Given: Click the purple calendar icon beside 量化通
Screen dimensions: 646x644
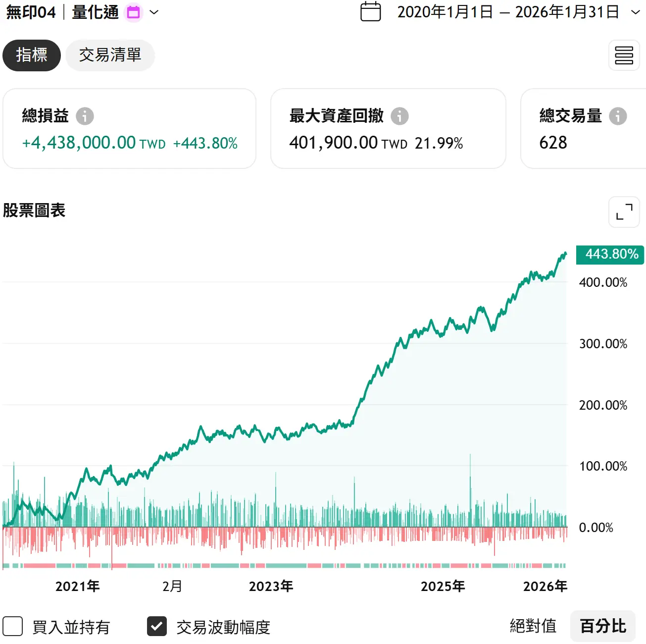Looking at the screenshot, I should pyautogui.click(x=133, y=12).
